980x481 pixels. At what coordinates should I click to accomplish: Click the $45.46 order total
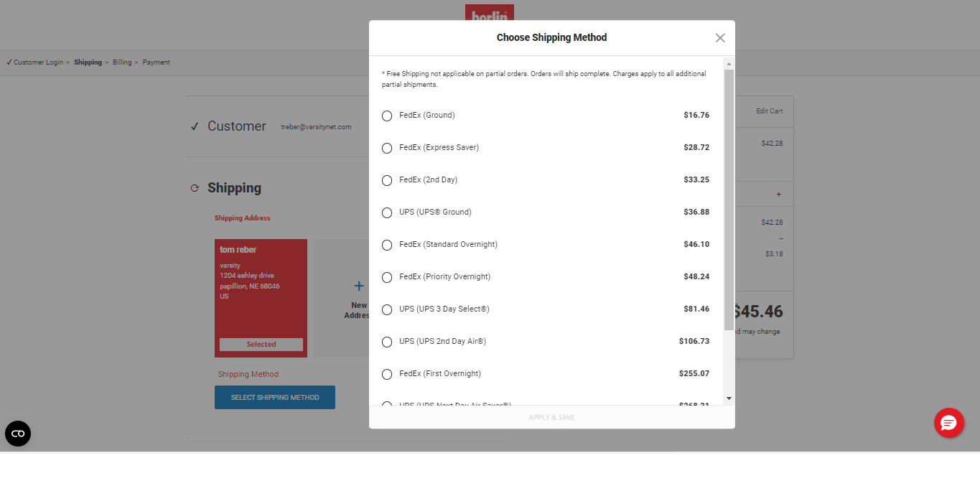pos(758,312)
